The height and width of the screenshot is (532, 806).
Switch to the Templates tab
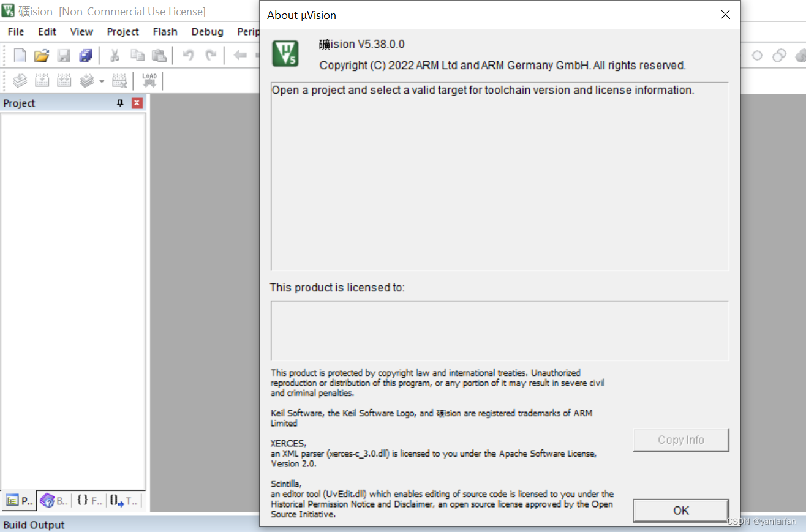[x=124, y=501]
